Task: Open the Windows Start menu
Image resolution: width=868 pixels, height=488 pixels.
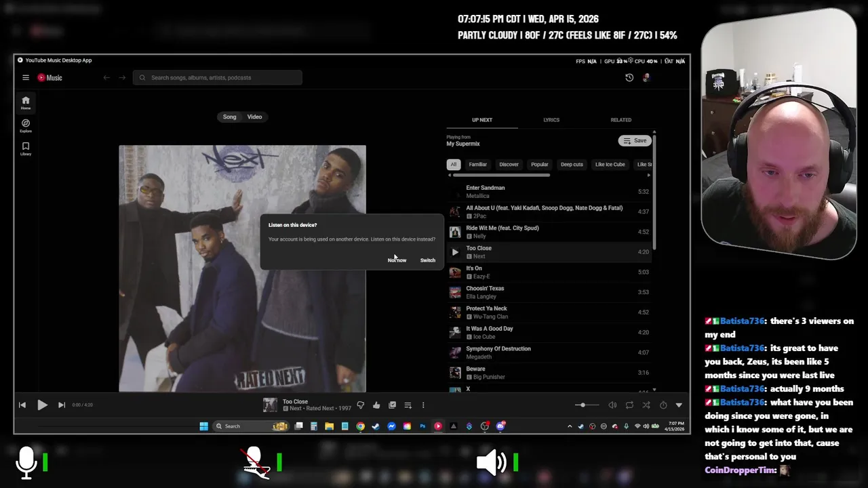Action: click(203, 426)
